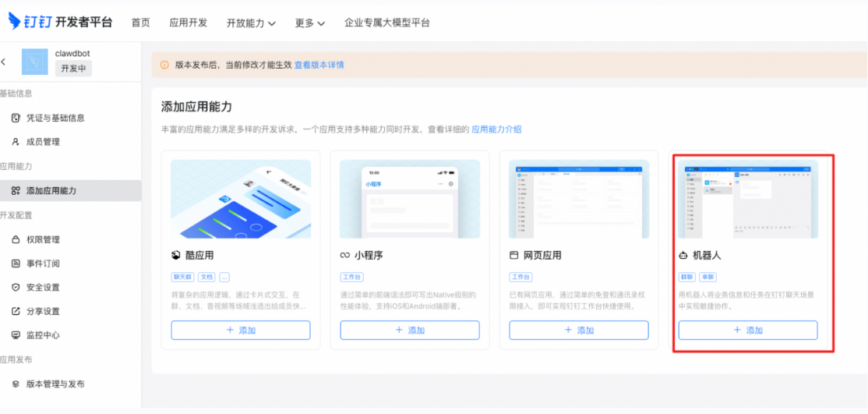Open 企业专属大模型平台 from top navigation
This screenshot has width=868, height=414.
coord(386,23)
